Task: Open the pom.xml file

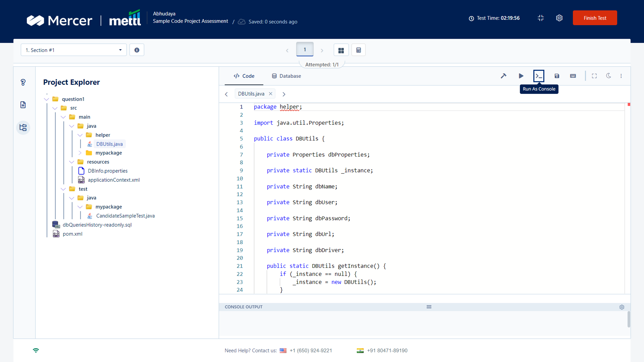Action: (72, 234)
